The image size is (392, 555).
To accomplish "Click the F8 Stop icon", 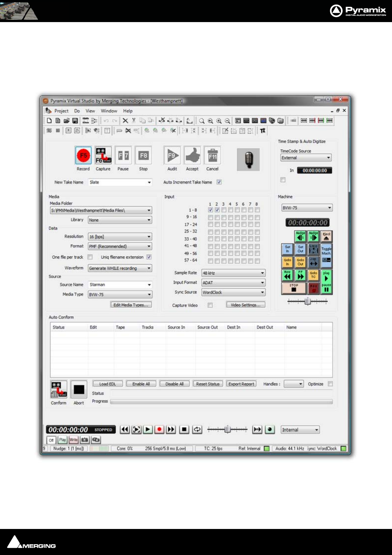I will (x=143, y=155).
